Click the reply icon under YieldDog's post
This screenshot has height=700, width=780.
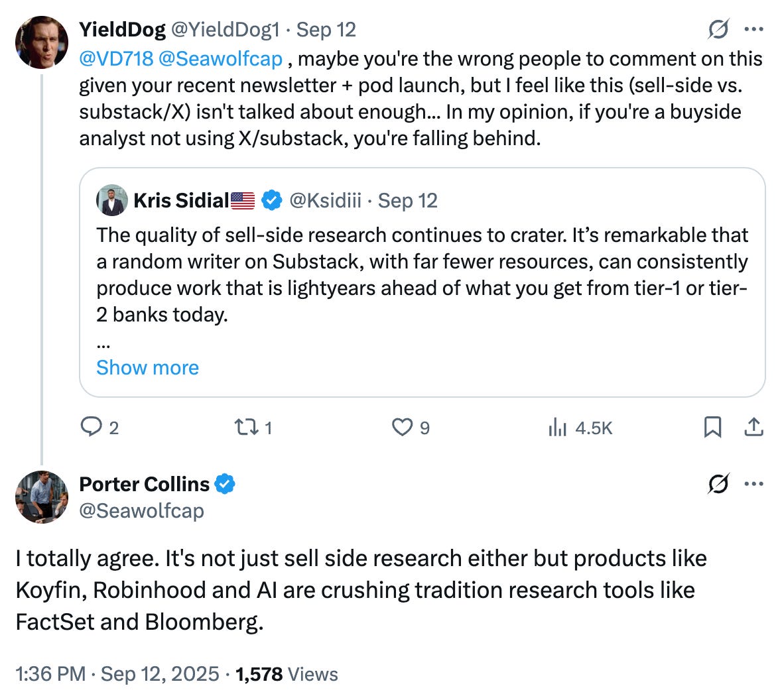click(x=90, y=428)
